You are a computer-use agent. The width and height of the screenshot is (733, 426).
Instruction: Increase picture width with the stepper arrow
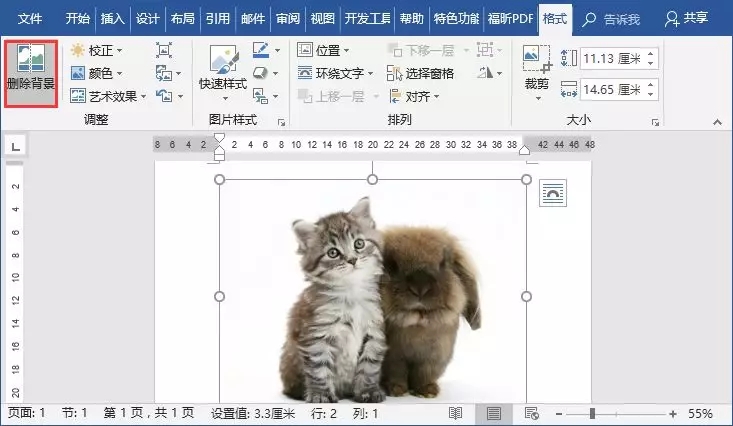654,84
